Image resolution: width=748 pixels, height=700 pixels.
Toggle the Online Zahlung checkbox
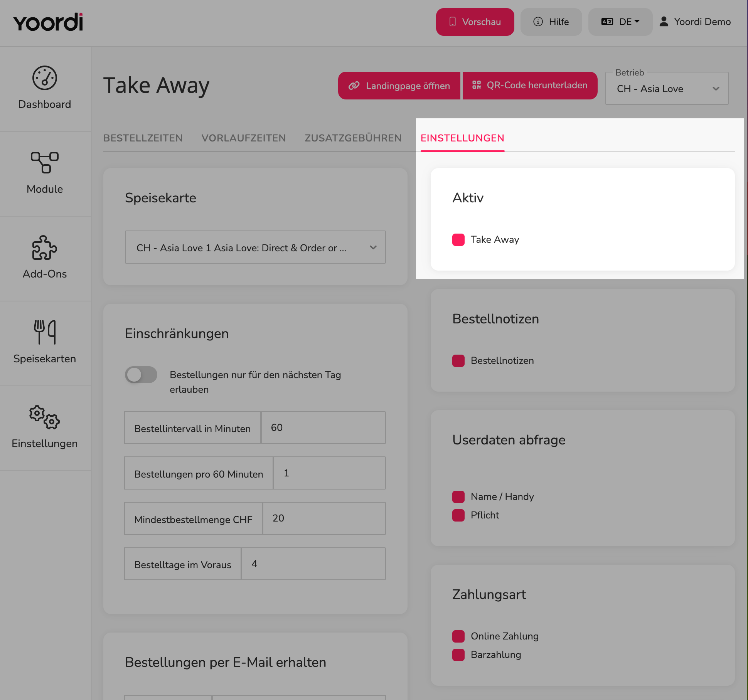pos(458,636)
